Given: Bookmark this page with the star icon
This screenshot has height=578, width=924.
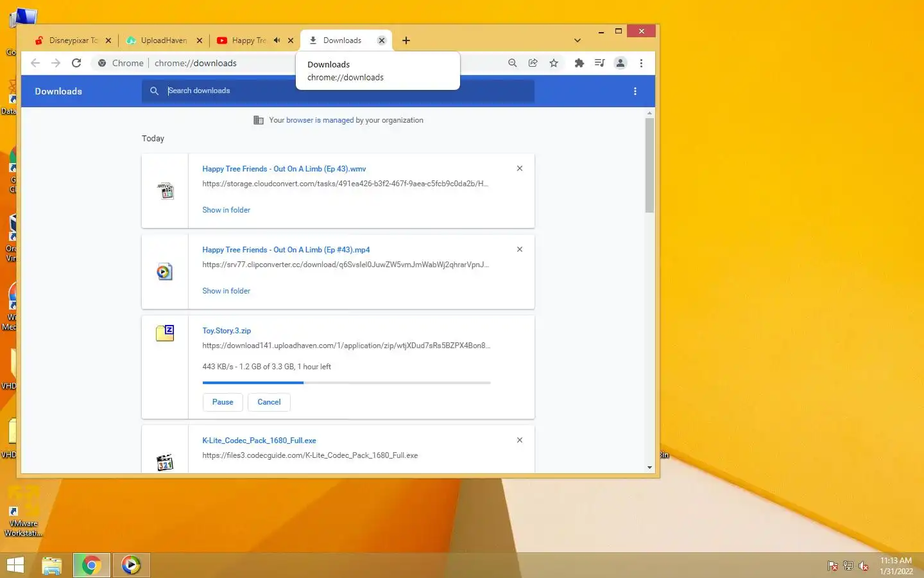Looking at the screenshot, I should [x=554, y=63].
